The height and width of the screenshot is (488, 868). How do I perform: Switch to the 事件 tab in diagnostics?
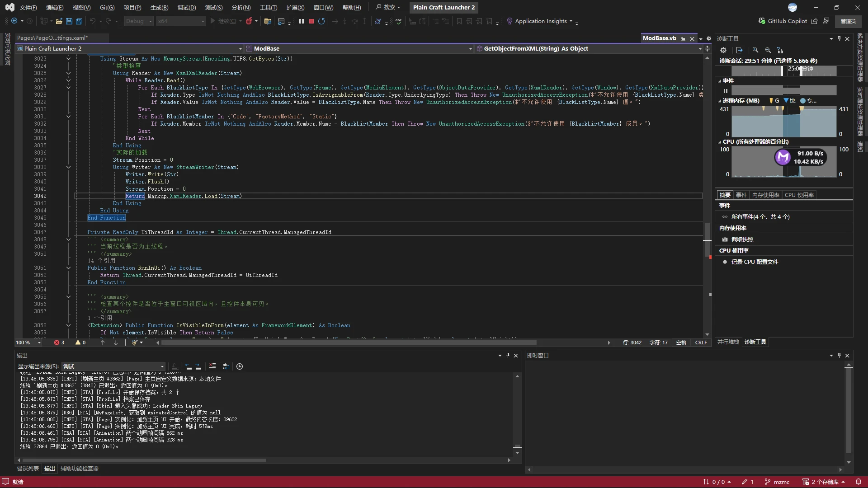point(741,195)
